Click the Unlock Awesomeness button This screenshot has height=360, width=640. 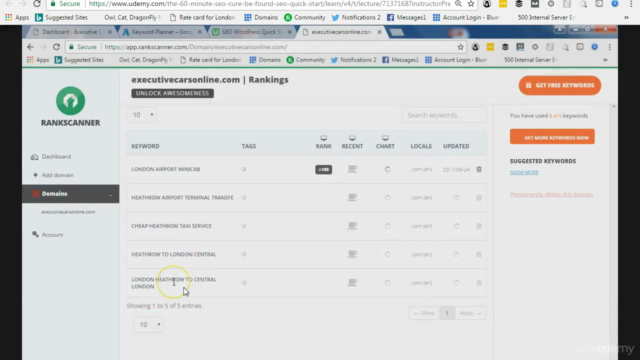(172, 93)
